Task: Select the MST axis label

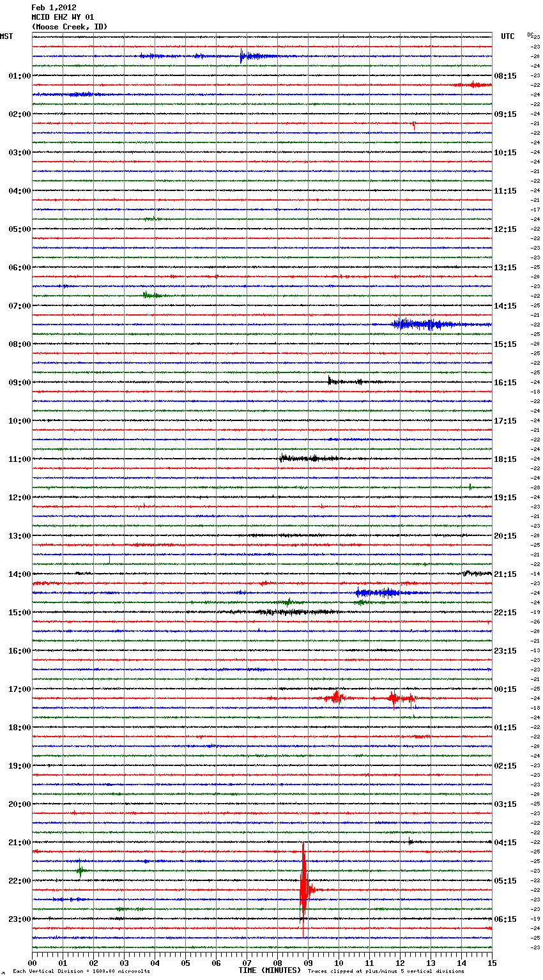Action: click(x=6, y=36)
